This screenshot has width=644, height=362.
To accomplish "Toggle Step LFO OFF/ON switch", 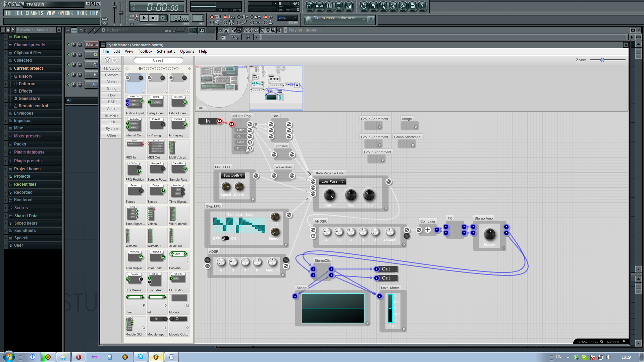I will coord(225,238).
